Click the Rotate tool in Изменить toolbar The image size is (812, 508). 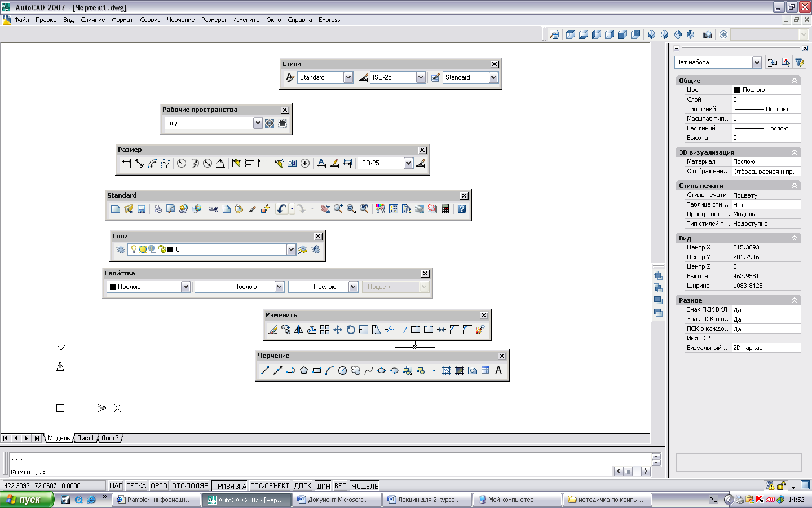tap(351, 330)
